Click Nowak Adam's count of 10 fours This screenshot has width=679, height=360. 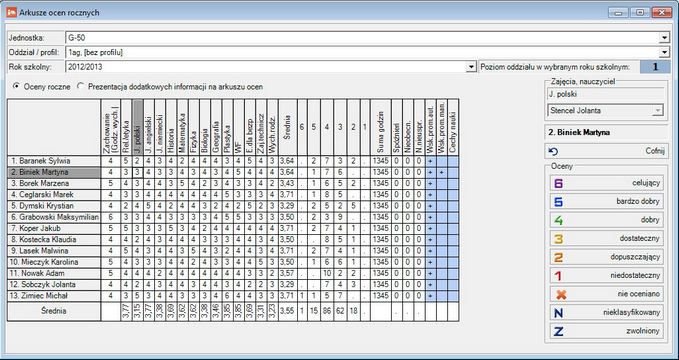pyautogui.click(x=327, y=274)
